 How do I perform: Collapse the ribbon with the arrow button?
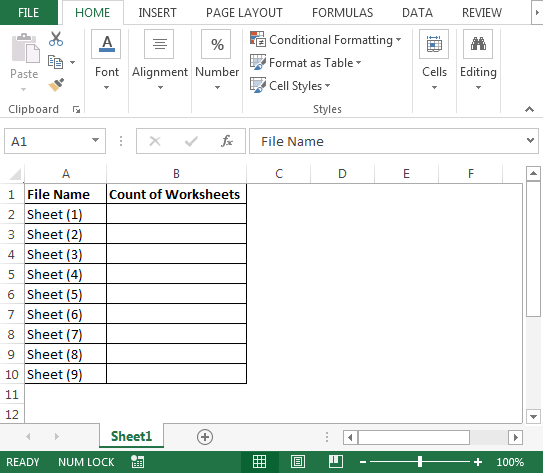click(529, 109)
